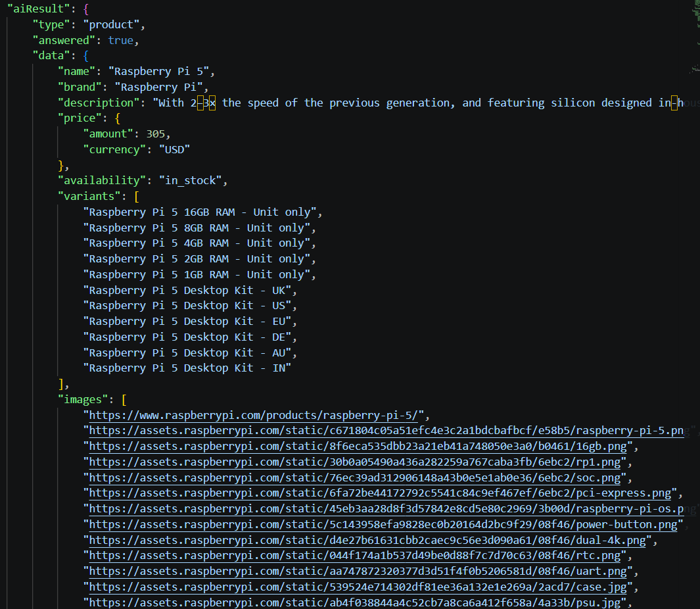The width and height of the screenshot is (700, 609).
Task: Click the opening bracket after "images"
Action: tap(124, 399)
